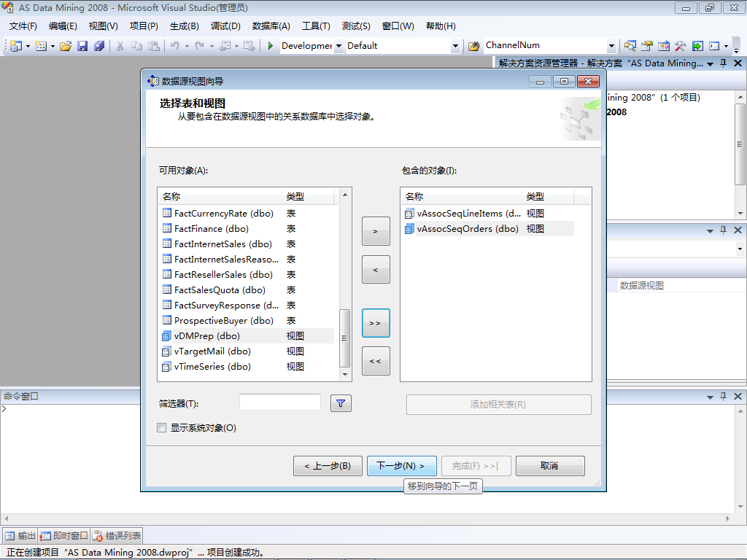
Task: Open Solution Explorer via toolbar icon
Action: coord(630,46)
